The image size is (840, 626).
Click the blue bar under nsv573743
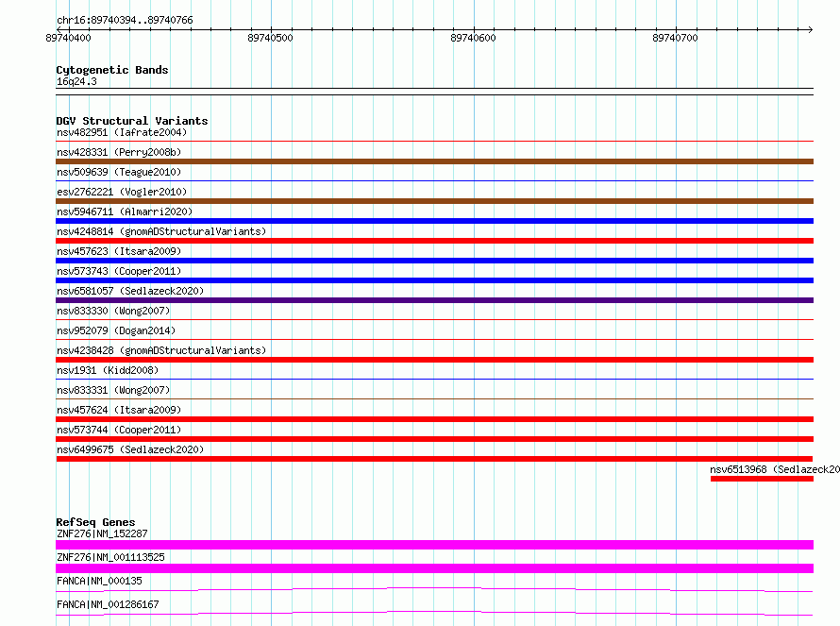[x=434, y=280]
